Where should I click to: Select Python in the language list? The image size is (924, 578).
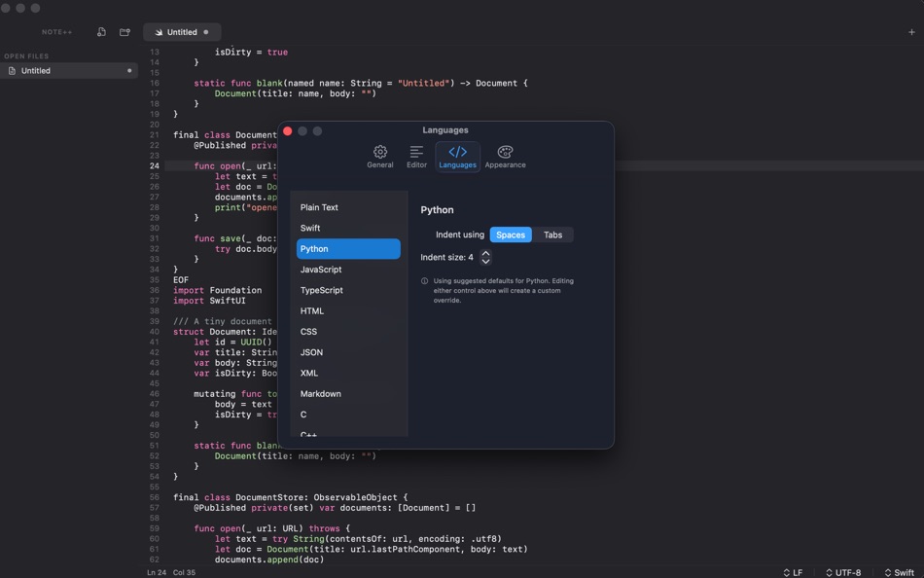pos(348,249)
